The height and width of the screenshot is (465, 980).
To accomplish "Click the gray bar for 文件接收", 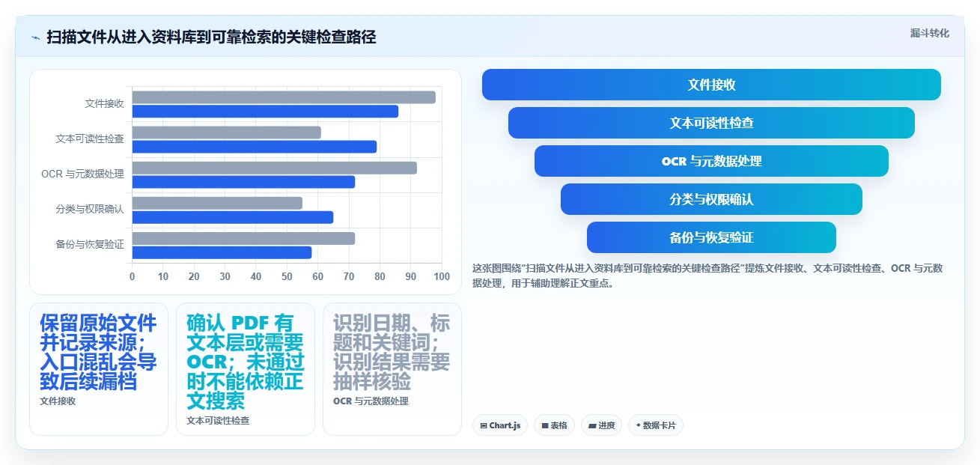I will click(284, 97).
